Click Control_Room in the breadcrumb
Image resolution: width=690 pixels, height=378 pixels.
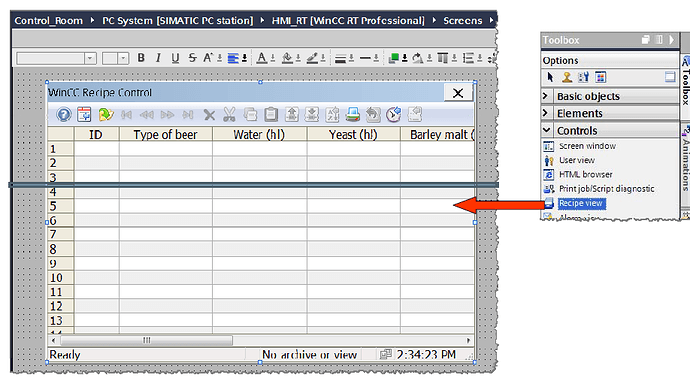[x=48, y=21]
